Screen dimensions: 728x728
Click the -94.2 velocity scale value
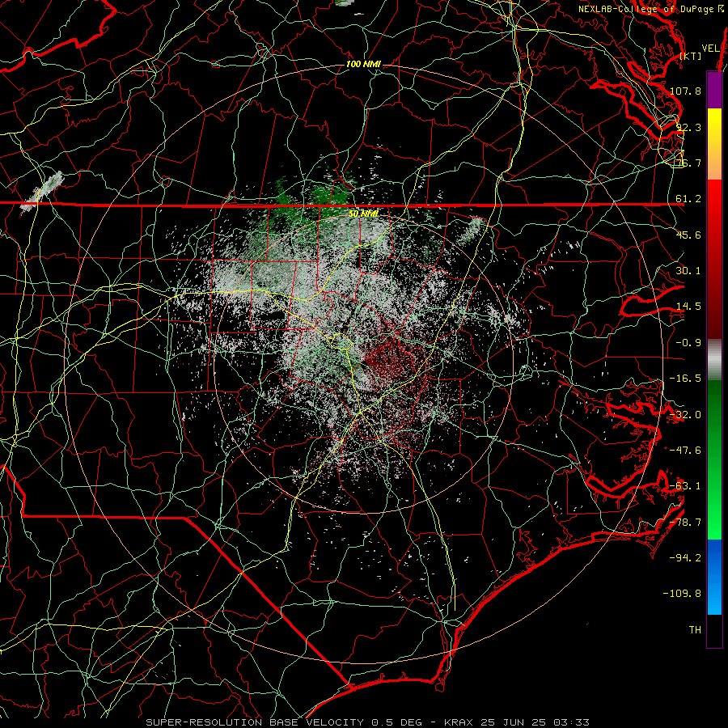685,558
